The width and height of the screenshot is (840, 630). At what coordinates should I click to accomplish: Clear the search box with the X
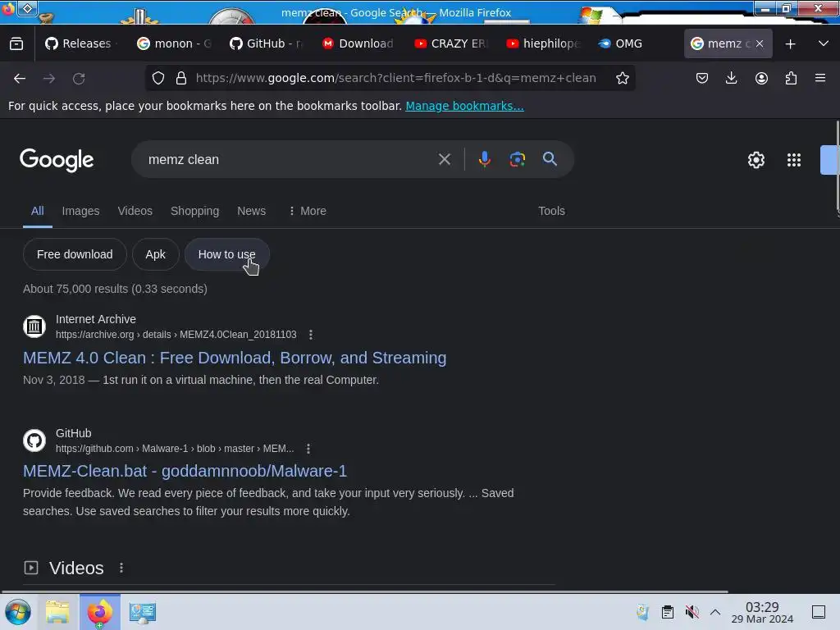pos(444,159)
